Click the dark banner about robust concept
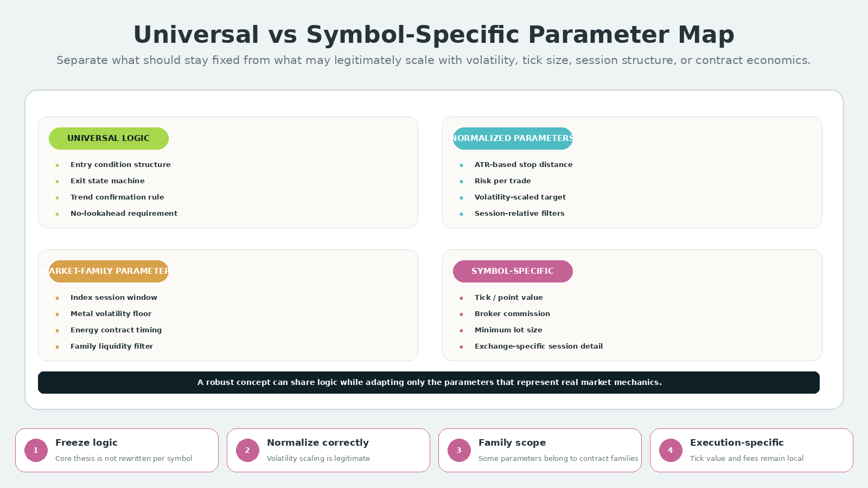This screenshot has width=868, height=488. pos(429,382)
